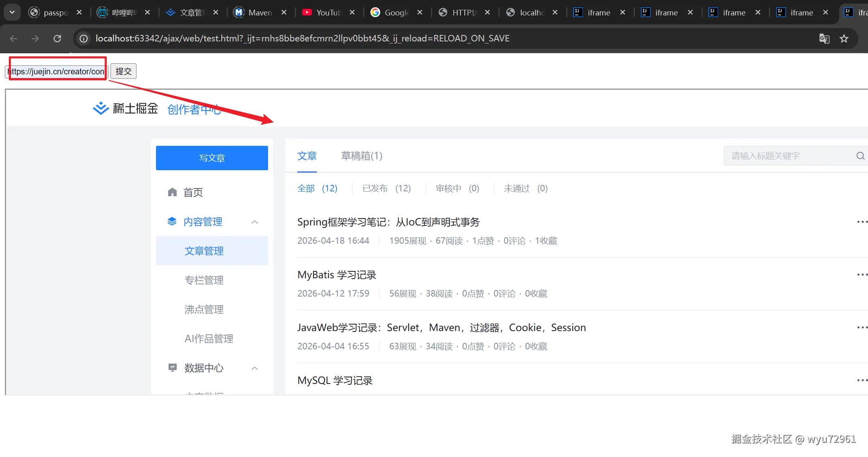The height and width of the screenshot is (457, 868).
Task: Open the Google Translate icon in address bar
Action: pyautogui.click(x=824, y=39)
